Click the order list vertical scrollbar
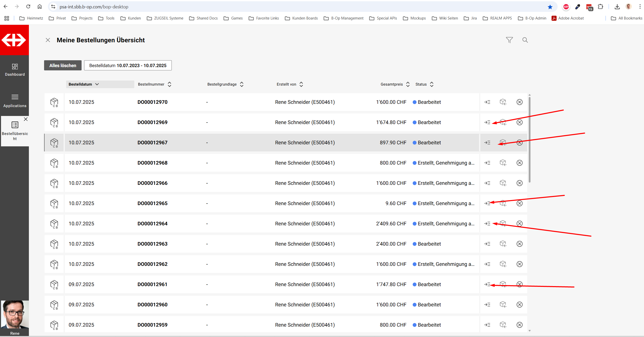The height and width of the screenshot is (337, 644). [529, 139]
